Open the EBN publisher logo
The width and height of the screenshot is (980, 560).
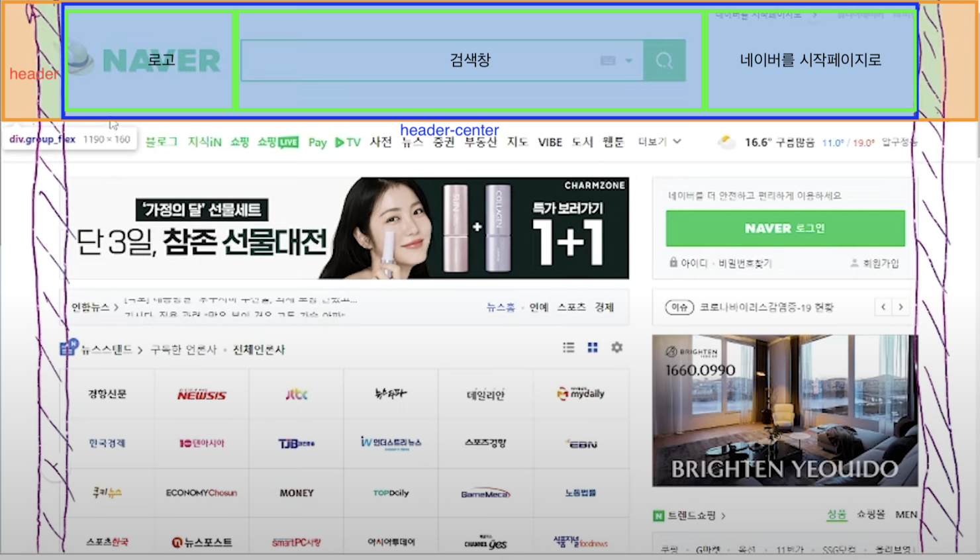pos(581,443)
